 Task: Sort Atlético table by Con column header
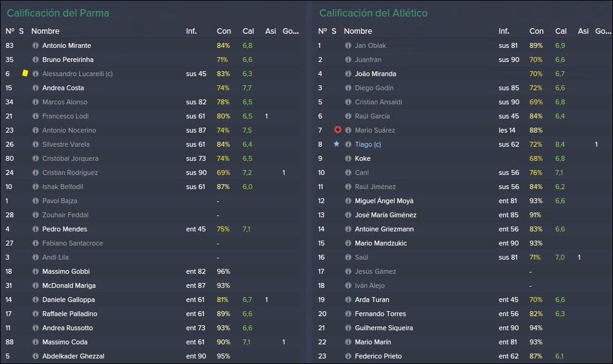[x=536, y=31]
